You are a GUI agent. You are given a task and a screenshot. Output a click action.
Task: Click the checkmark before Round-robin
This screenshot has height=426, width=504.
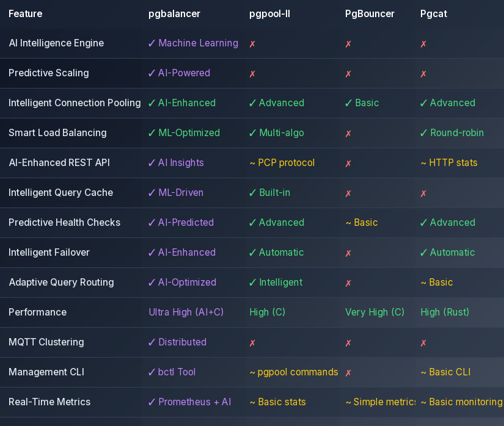pos(424,133)
